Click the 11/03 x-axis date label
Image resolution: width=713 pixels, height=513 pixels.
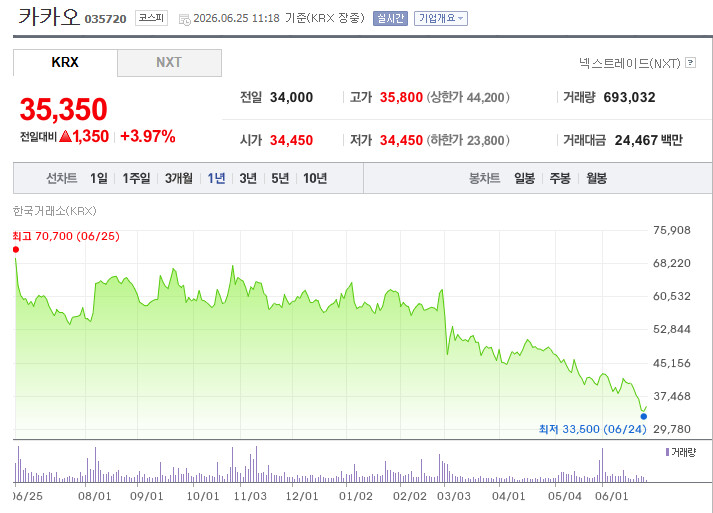[x=250, y=496]
